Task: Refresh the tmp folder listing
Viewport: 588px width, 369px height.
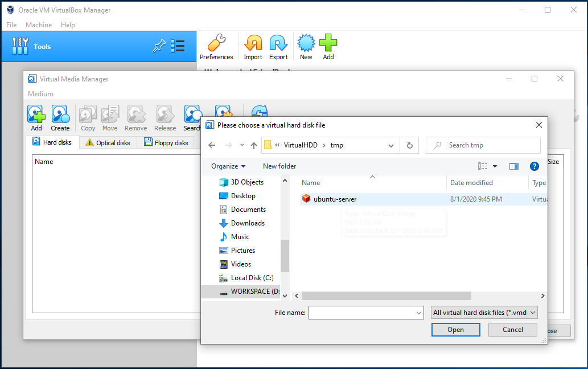Action: point(409,145)
